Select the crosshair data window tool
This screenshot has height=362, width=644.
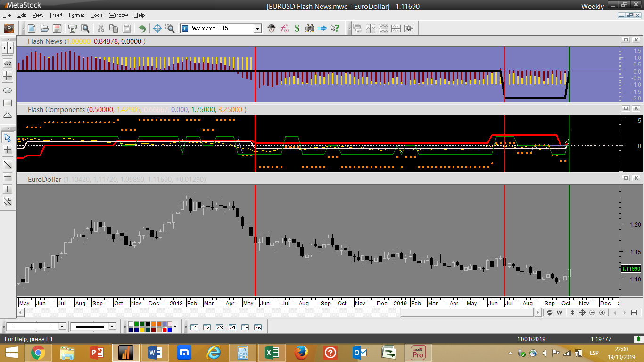click(157, 28)
